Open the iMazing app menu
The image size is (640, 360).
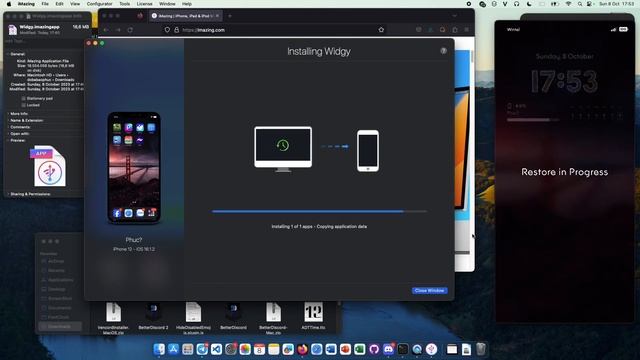coord(26,4)
